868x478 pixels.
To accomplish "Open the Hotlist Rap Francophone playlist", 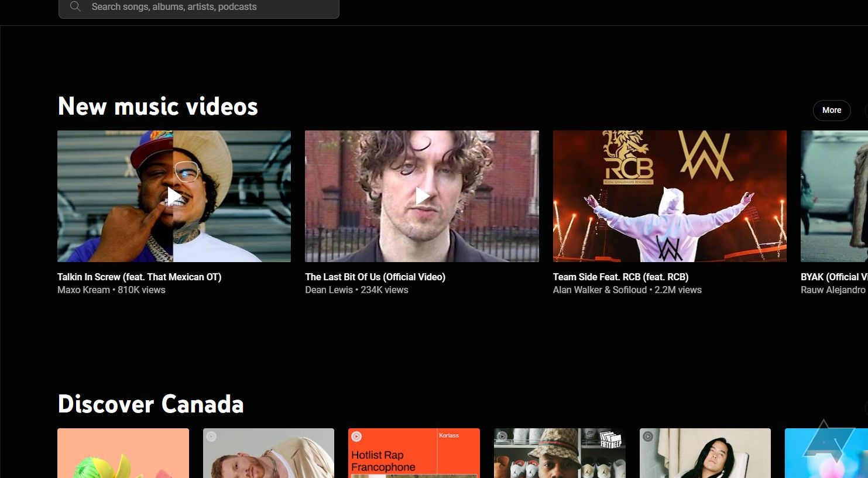I will [414, 453].
